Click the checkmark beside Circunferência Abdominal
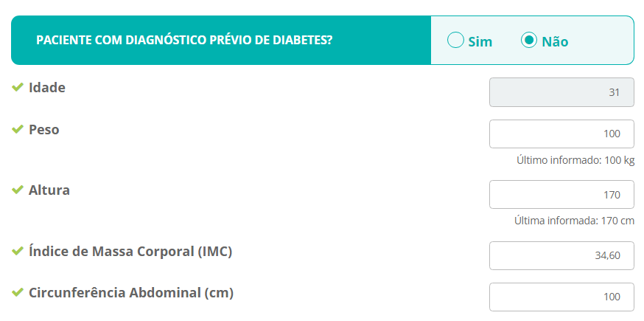Viewport: 644px width, 321px height. tap(18, 293)
